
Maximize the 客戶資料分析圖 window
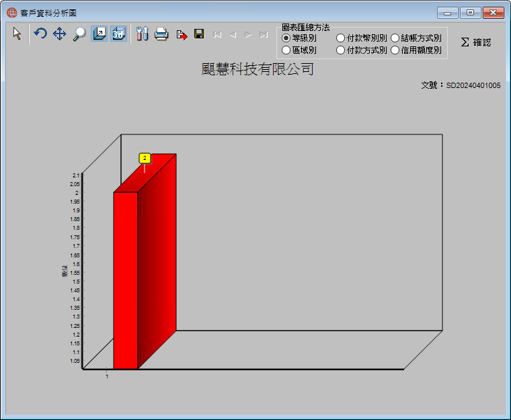click(x=470, y=13)
